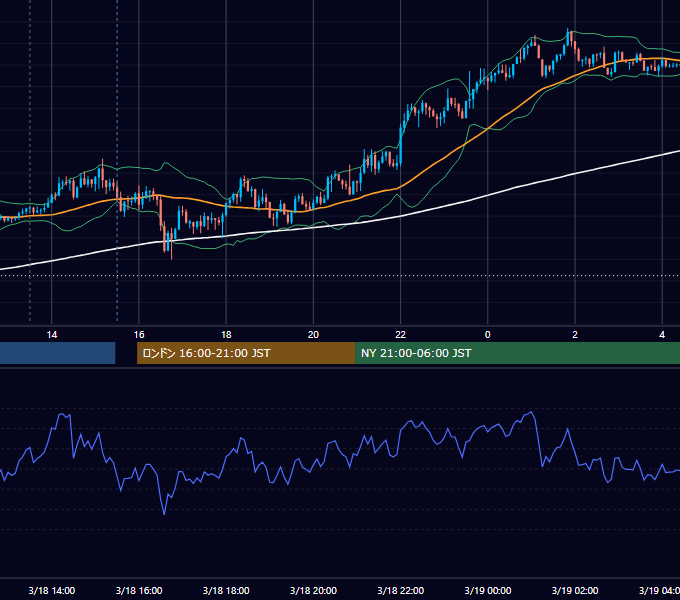Click the 3/18 18:00 date label
This screenshot has width=680, height=600.
[x=226, y=590]
